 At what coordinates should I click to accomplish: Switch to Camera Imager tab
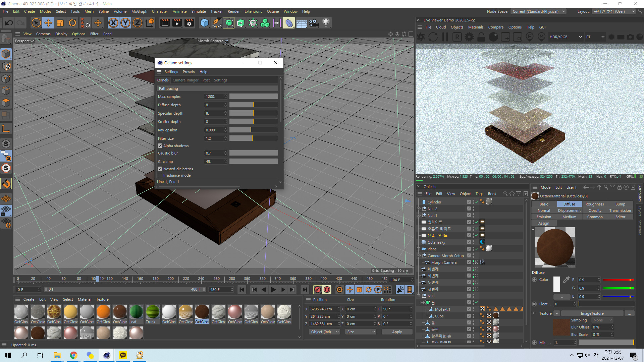click(x=185, y=80)
